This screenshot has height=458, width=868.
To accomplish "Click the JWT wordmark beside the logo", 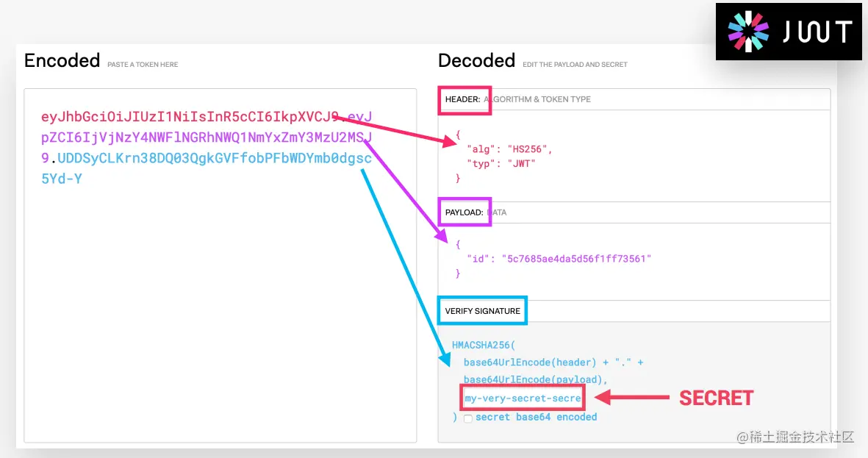I will pos(817,32).
